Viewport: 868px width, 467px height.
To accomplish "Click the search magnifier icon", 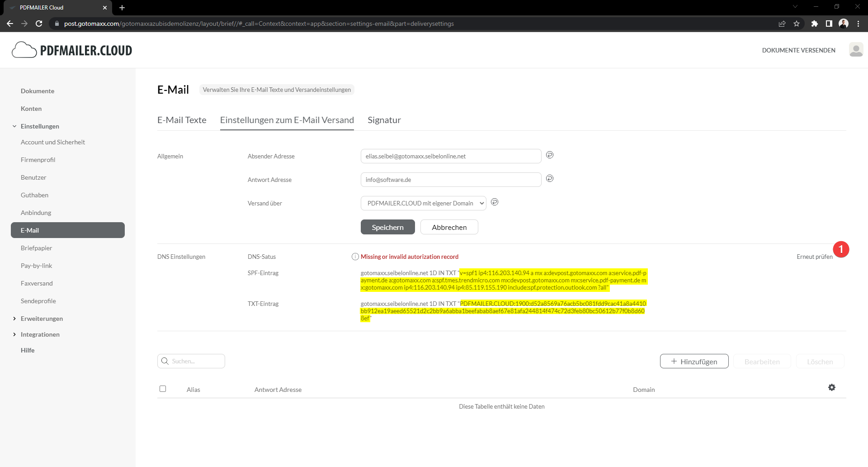I will tap(165, 361).
